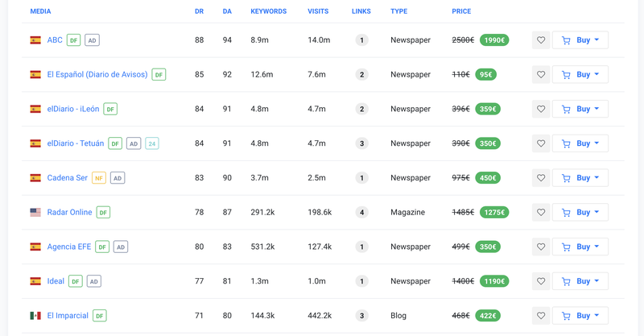Click the DF badge next to ABC

tap(74, 40)
